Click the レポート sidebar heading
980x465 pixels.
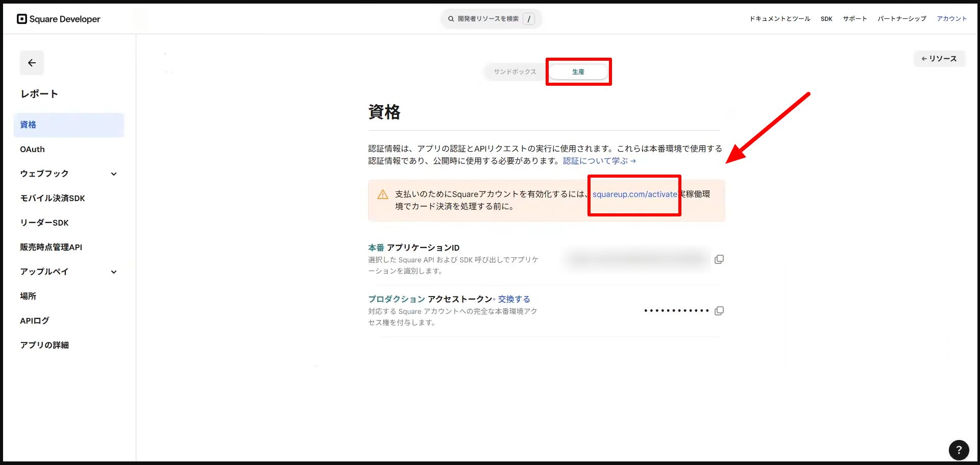coord(39,94)
